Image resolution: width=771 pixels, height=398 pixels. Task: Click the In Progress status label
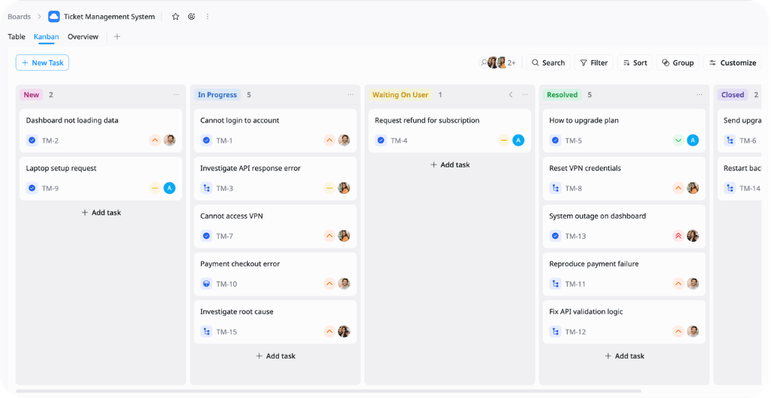[x=217, y=94]
